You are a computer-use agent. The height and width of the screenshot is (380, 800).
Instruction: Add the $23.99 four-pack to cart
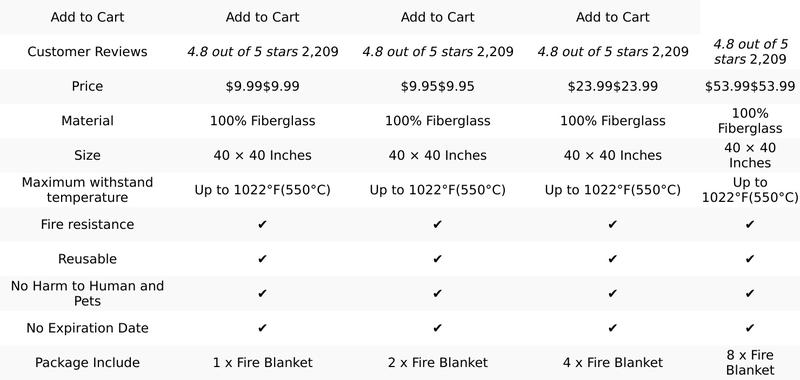pyautogui.click(x=612, y=17)
